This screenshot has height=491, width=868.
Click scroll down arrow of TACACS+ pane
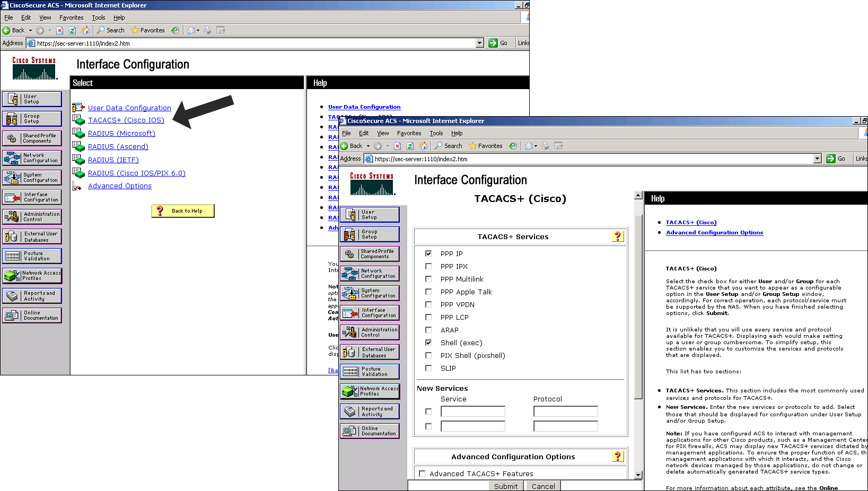click(638, 475)
